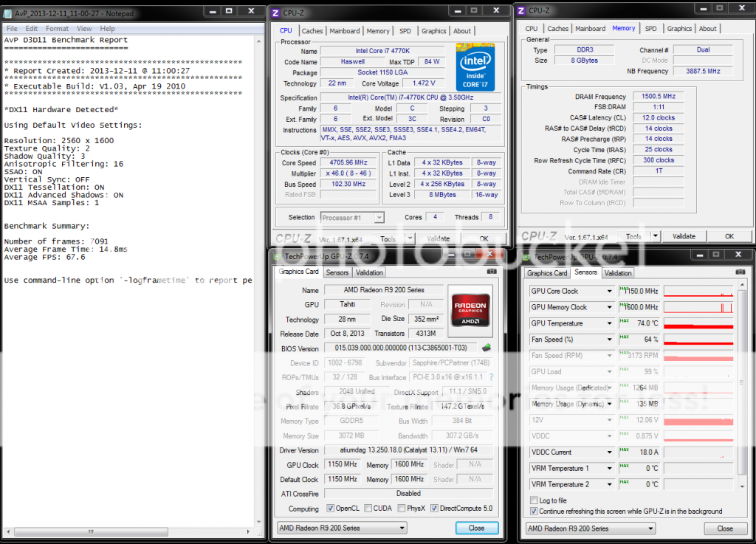The height and width of the screenshot is (544, 756).
Task: Uncheck Continue refreshing in background
Action: coord(534,511)
